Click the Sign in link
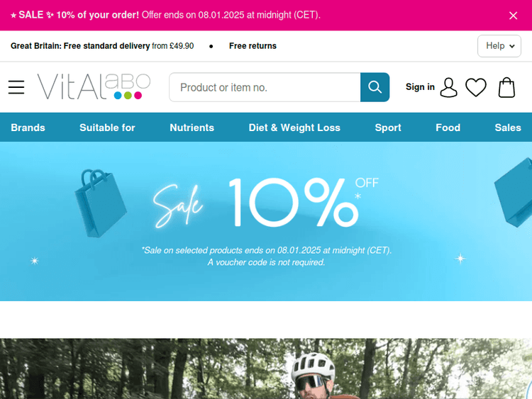This screenshot has width=532, height=399. coord(420,87)
